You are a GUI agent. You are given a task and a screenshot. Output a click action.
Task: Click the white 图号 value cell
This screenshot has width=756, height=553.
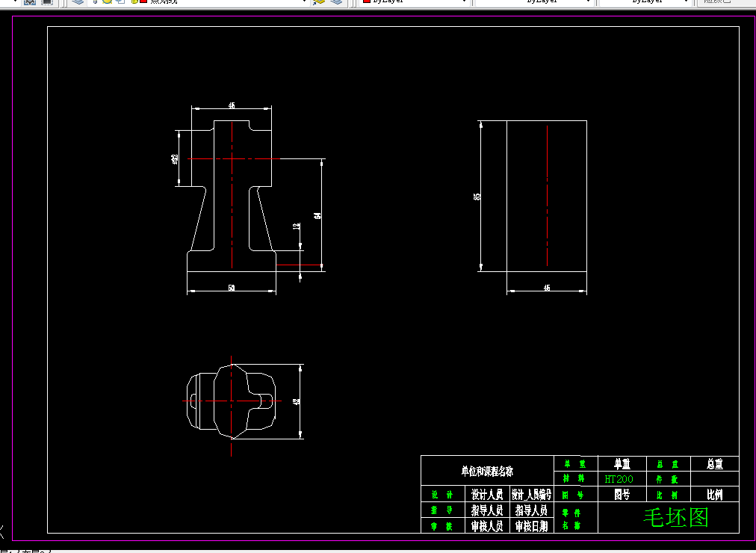(622, 494)
